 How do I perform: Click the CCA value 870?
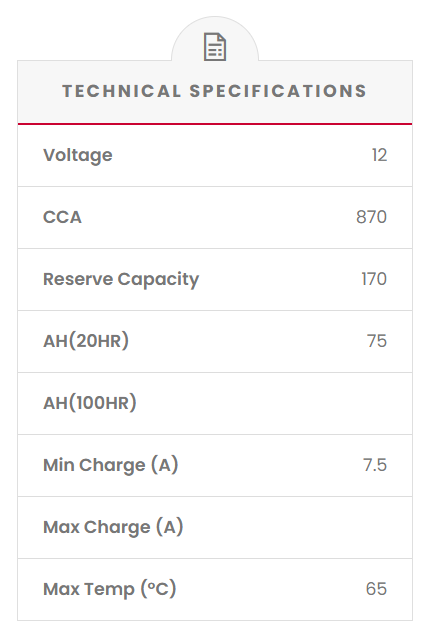[371, 217]
